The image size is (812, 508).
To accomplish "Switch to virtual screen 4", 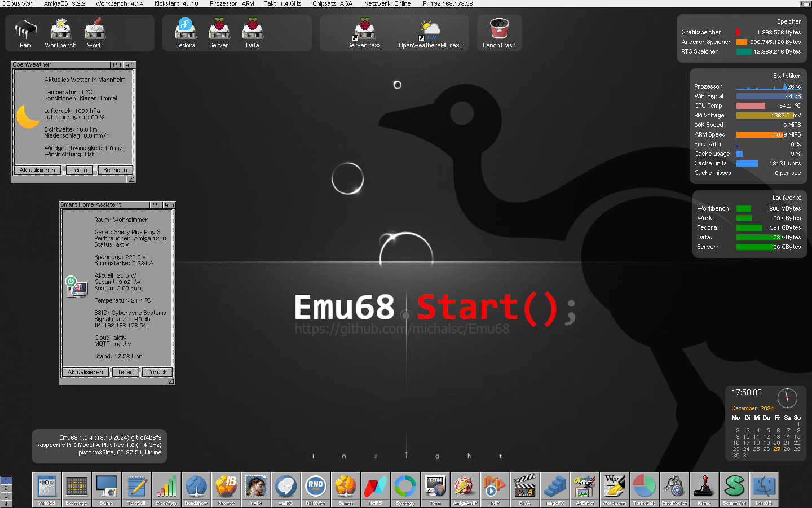I will point(6,503).
